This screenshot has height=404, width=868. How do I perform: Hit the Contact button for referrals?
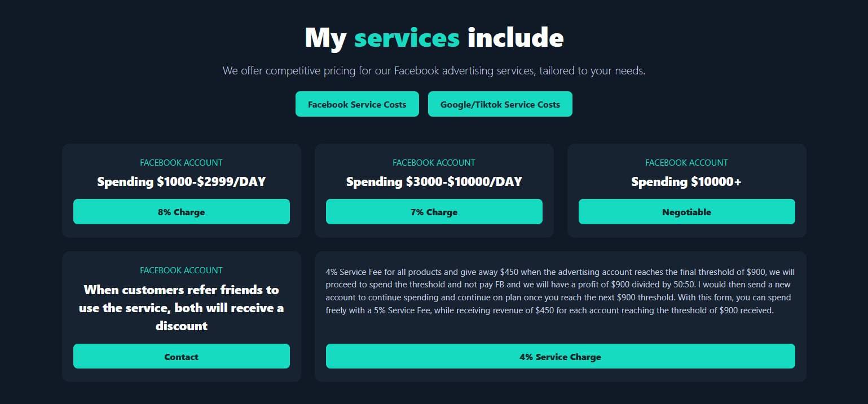tap(181, 357)
